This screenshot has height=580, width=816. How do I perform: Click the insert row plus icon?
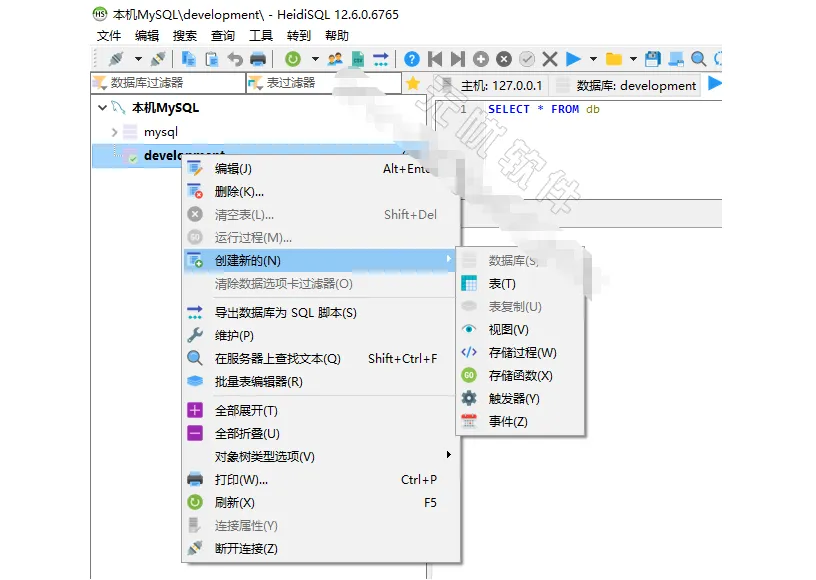(x=481, y=59)
